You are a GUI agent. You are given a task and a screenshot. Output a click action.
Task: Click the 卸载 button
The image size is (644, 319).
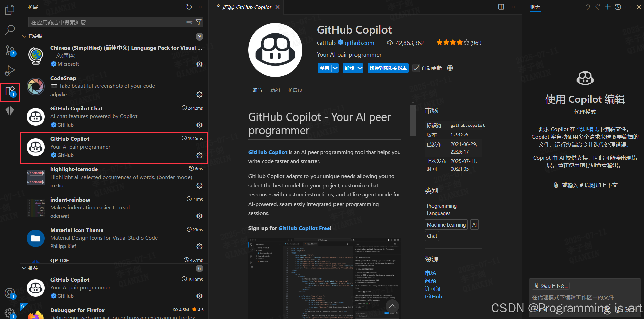click(x=349, y=68)
